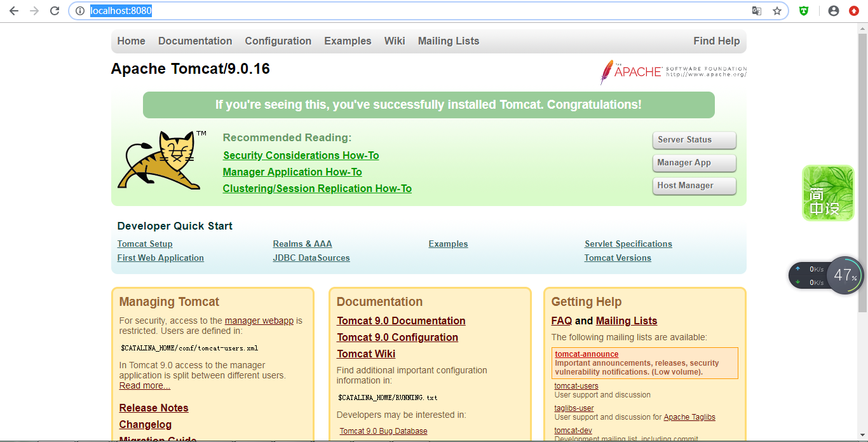Open the green shield extension
This screenshot has height=442, width=868.
(x=804, y=11)
